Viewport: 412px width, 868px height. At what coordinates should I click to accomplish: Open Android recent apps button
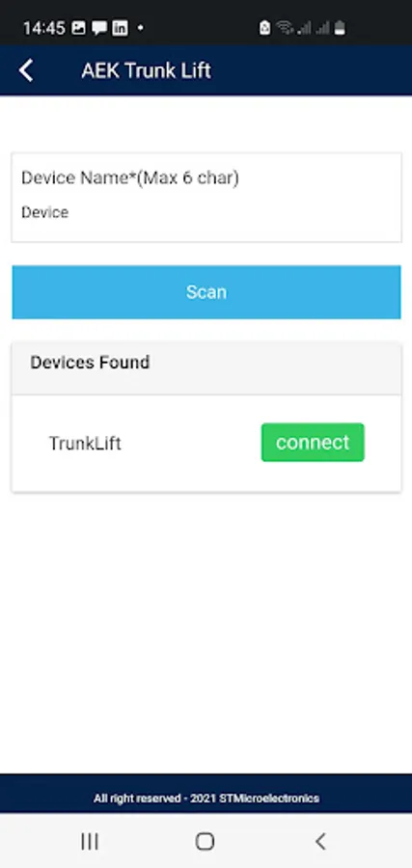click(90, 841)
